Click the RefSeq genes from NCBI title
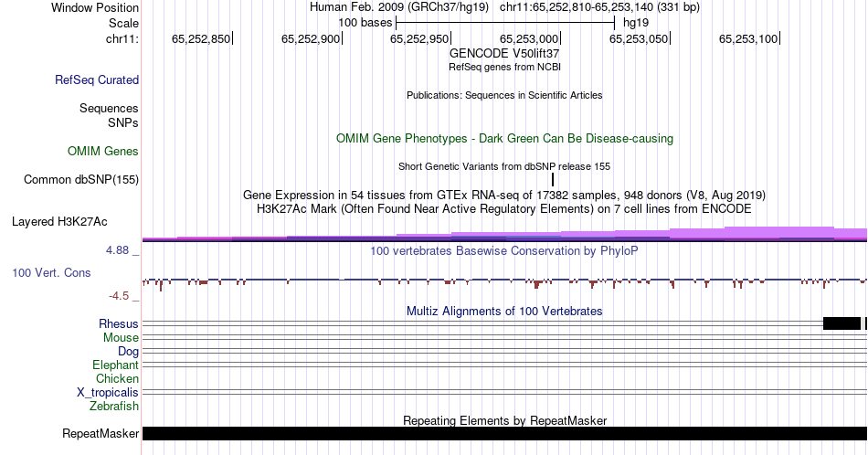 click(x=504, y=67)
